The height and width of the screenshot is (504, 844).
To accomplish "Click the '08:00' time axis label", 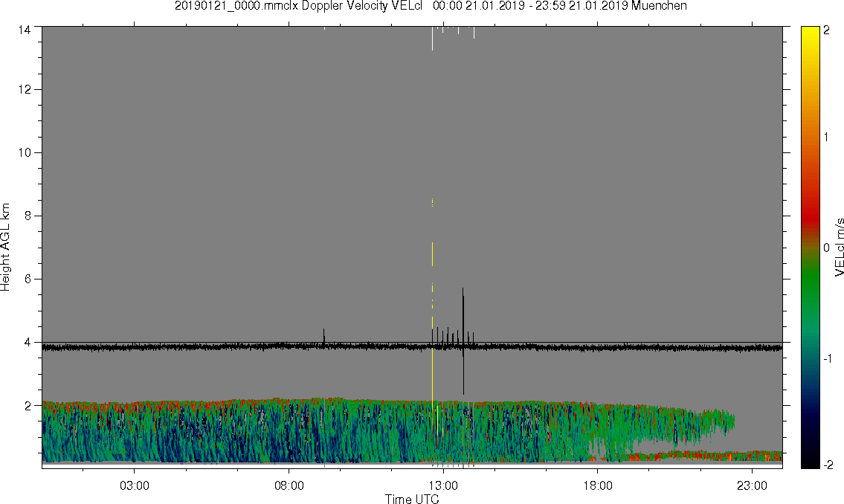I will 289,485.
